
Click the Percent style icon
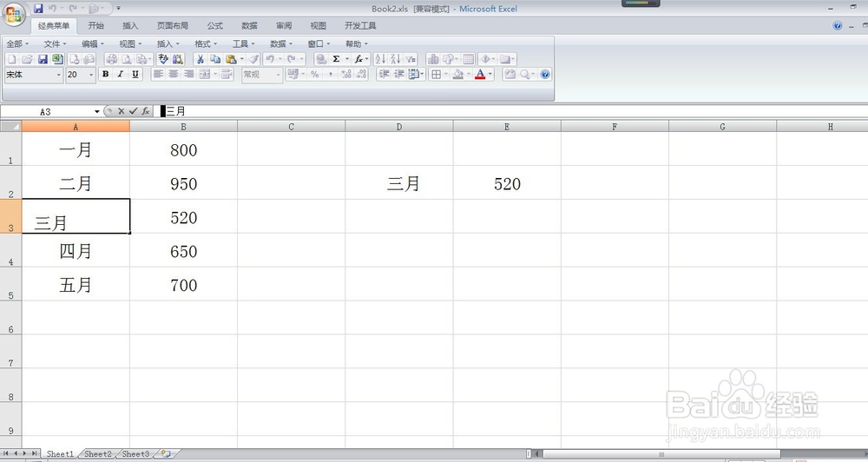[314, 74]
